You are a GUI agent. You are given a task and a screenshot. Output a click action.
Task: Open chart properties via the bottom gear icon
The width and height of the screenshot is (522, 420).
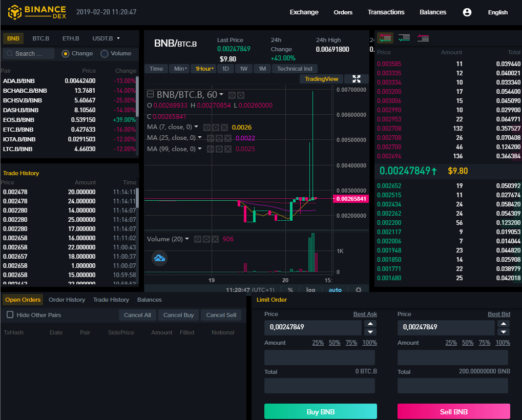click(358, 289)
